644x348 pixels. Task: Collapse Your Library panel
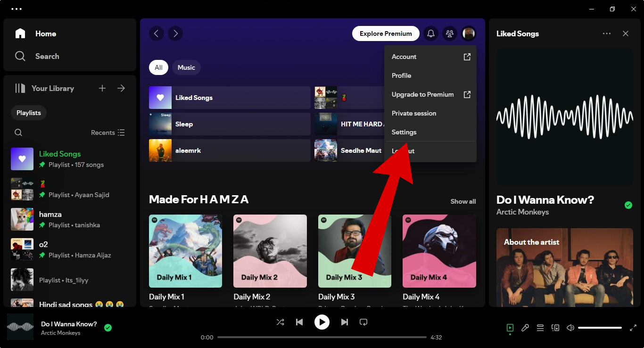(x=44, y=88)
